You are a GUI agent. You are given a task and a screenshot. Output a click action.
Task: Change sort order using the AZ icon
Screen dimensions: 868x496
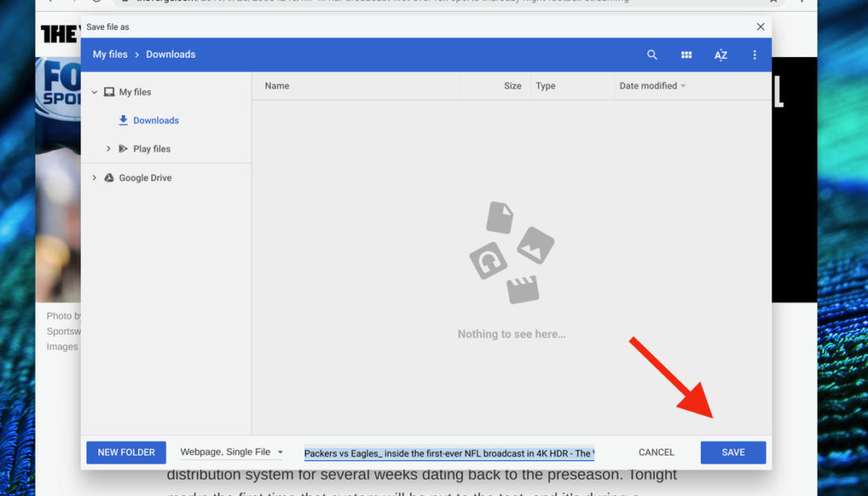pyautogui.click(x=720, y=55)
